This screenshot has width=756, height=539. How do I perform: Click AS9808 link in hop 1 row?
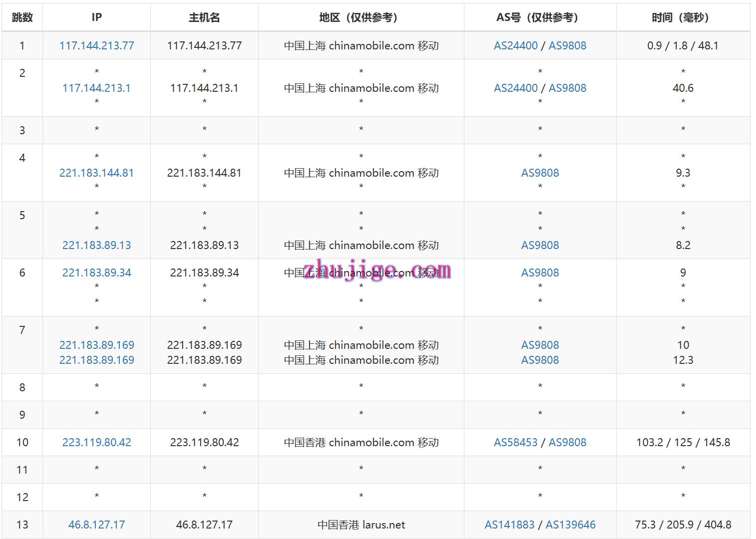(567, 45)
